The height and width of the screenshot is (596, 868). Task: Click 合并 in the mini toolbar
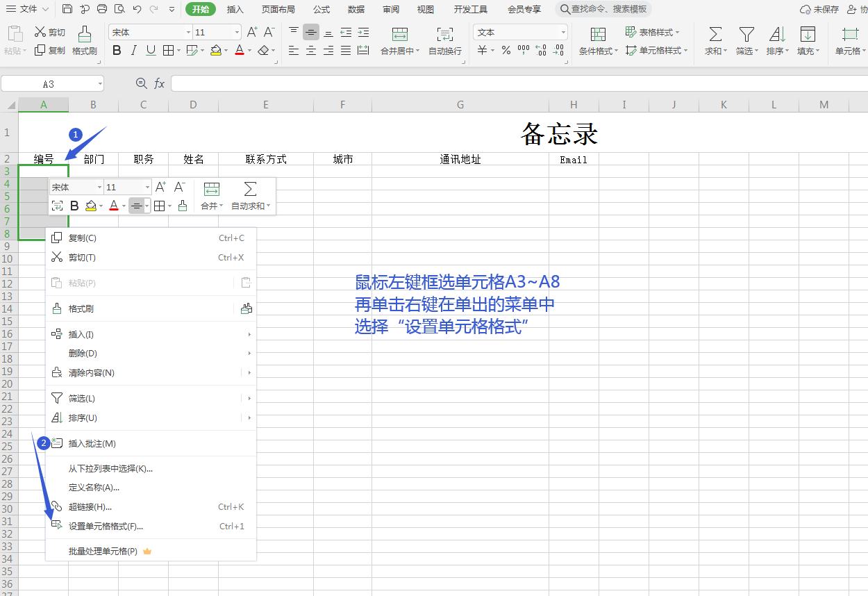pos(212,196)
